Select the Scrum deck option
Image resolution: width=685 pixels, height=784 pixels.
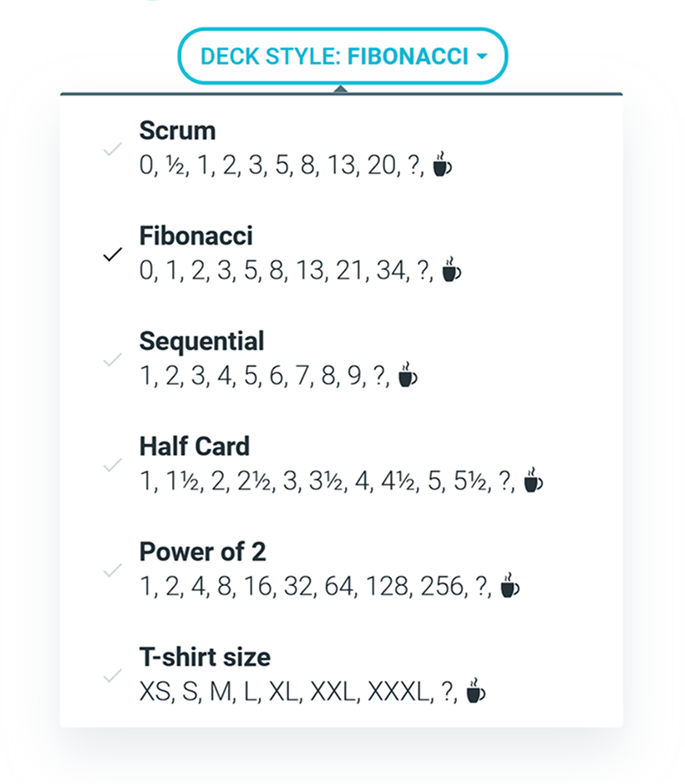342,148
